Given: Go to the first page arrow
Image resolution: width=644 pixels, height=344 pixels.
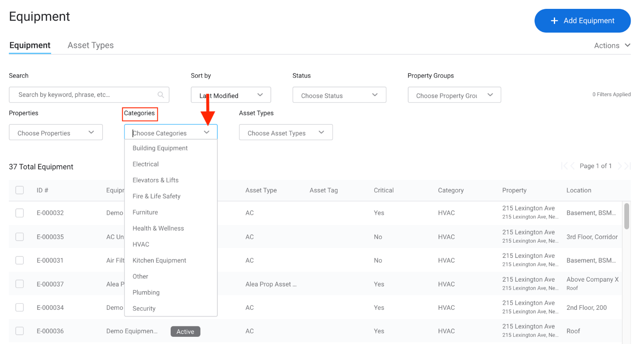Looking at the screenshot, I should click(564, 166).
